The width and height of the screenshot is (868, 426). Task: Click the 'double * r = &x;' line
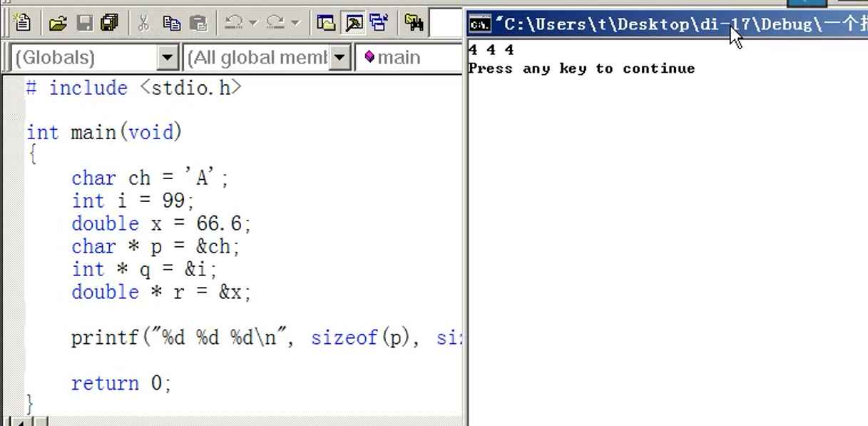pos(161,292)
